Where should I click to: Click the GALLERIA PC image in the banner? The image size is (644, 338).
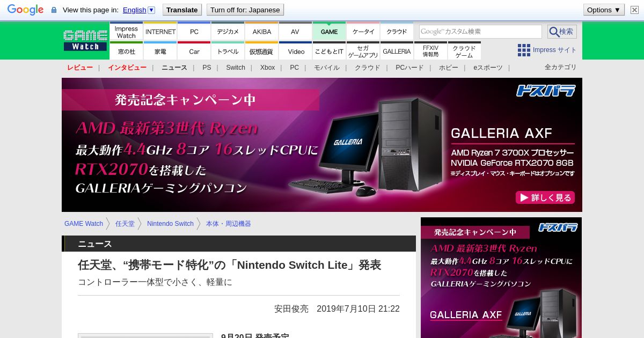pyautogui.click(x=368, y=146)
